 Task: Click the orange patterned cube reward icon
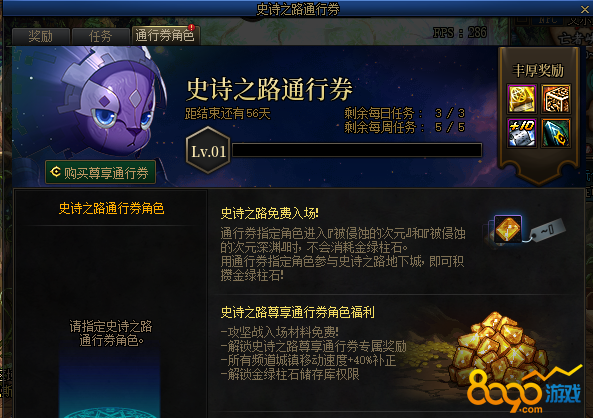tap(556, 99)
